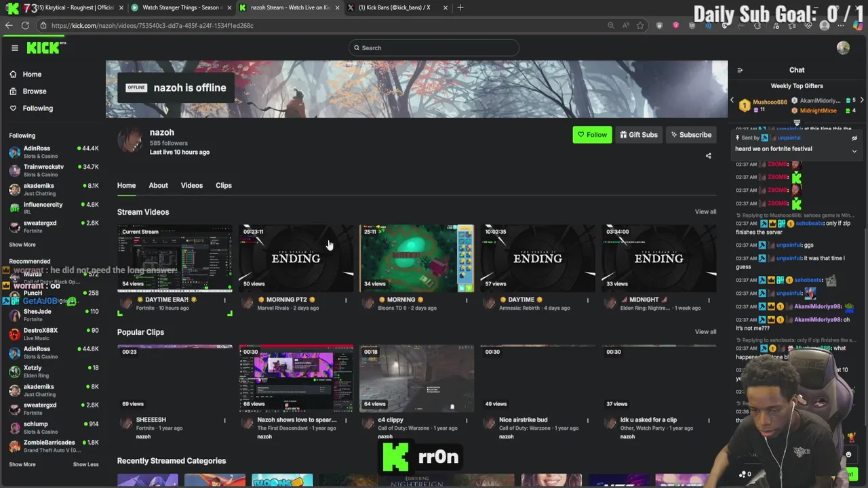View all Popular Clips

point(705,331)
